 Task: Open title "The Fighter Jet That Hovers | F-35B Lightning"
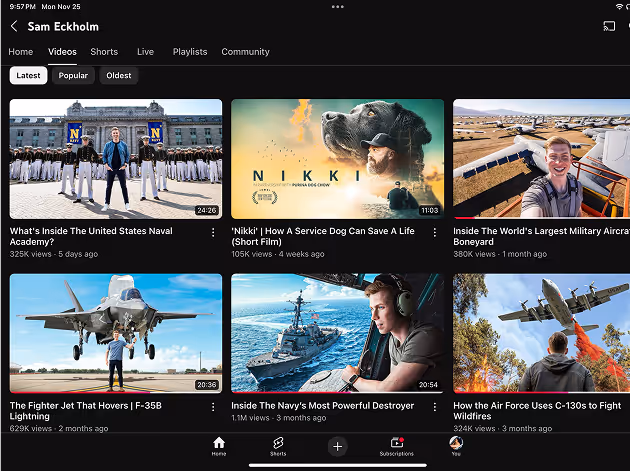point(86,411)
